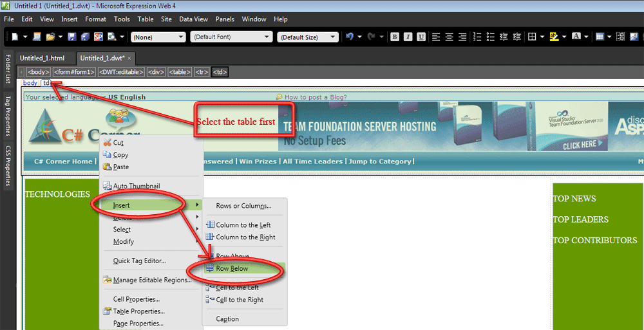Open the Data View menu
This screenshot has height=330, width=644.
point(193,19)
